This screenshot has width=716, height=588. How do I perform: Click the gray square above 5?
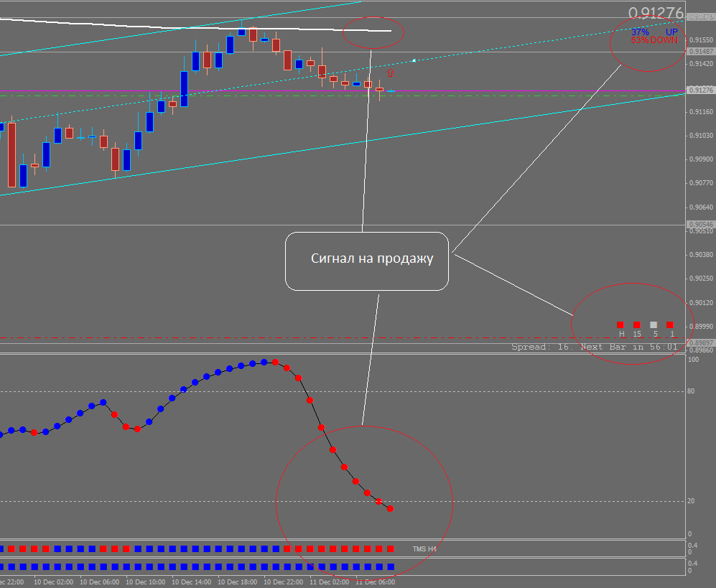click(654, 325)
